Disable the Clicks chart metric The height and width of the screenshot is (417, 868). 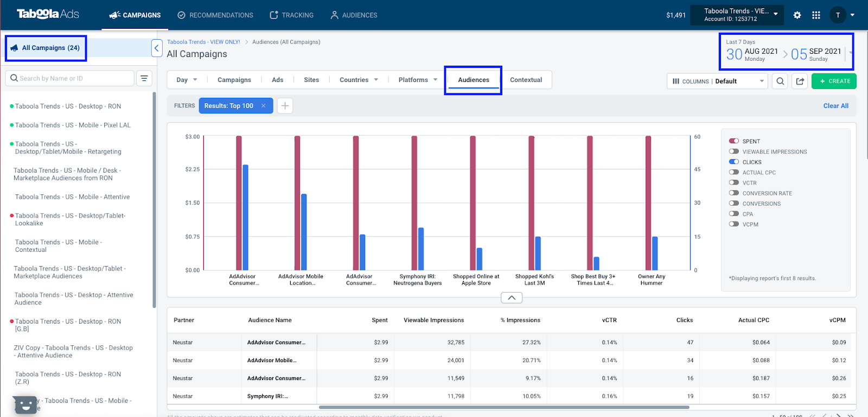tap(734, 162)
